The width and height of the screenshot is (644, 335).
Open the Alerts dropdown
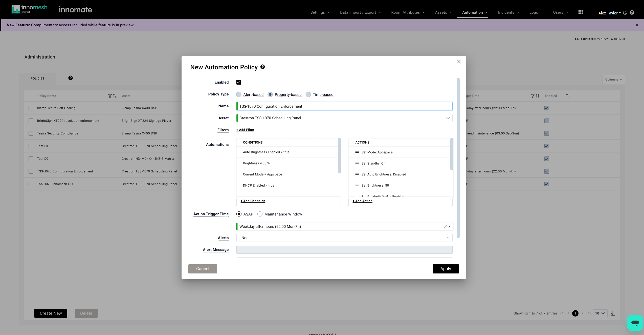click(344, 238)
